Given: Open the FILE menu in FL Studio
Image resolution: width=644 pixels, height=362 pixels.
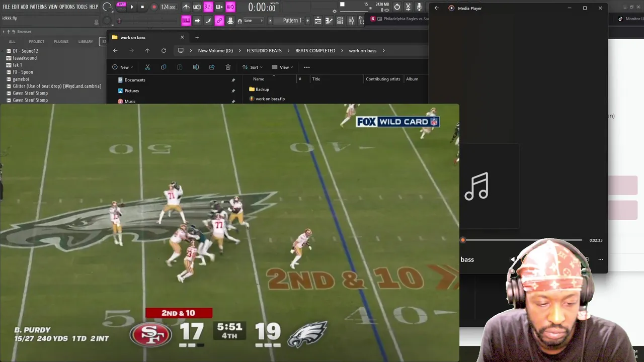Looking at the screenshot, I should pyautogui.click(x=6, y=7).
